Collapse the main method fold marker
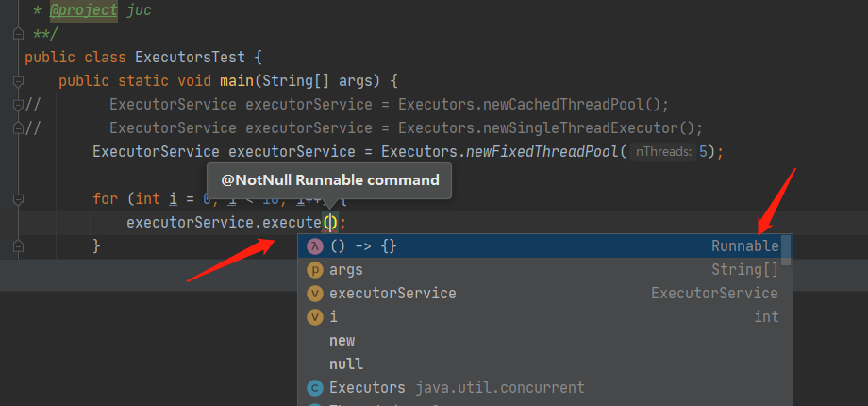This screenshot has width=868, height=406. (18, 81)
